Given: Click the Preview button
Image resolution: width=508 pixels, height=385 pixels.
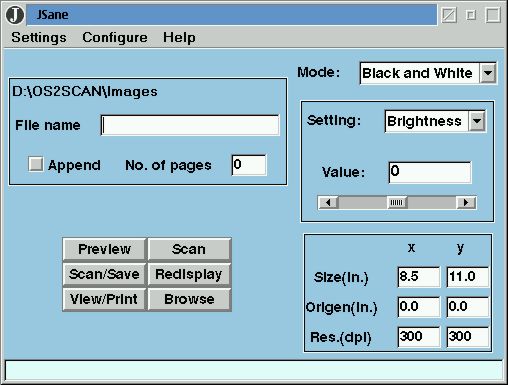Looking at the screenshot, I should click(x=105, y=249).
